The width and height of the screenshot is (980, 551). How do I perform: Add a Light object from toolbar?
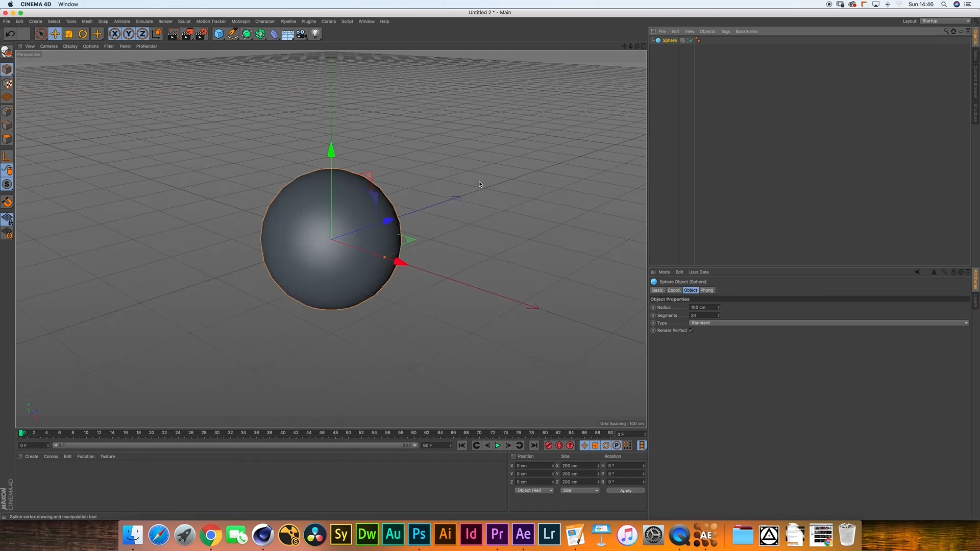tap(315, 34)
